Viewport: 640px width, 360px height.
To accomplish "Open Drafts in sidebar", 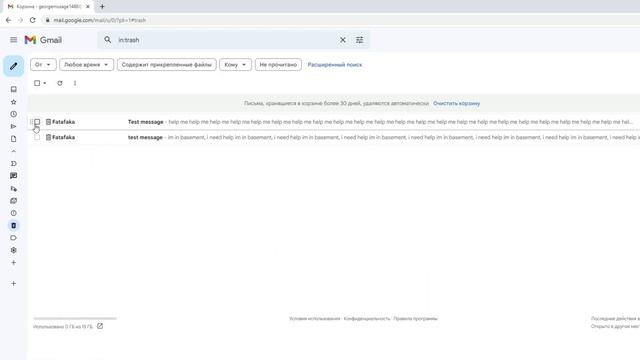I will [13, 139].
